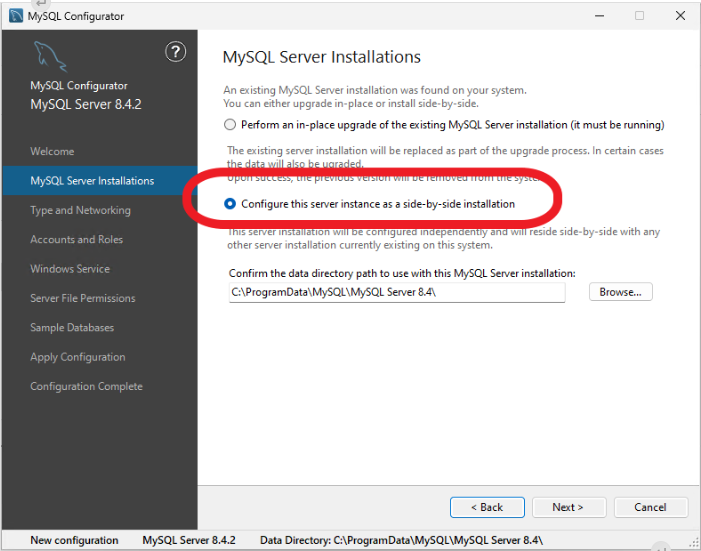
Task: Open Accounts and Roles step
Action: 76,240
